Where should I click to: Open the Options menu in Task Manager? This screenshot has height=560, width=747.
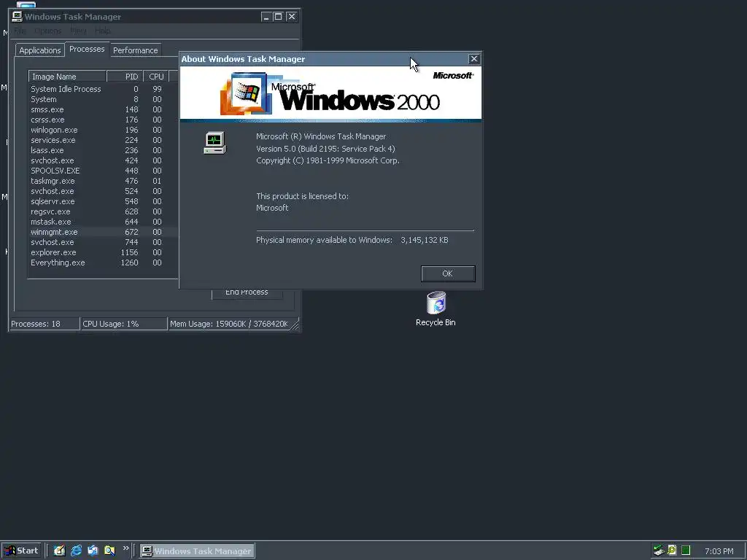pos(47,31)
